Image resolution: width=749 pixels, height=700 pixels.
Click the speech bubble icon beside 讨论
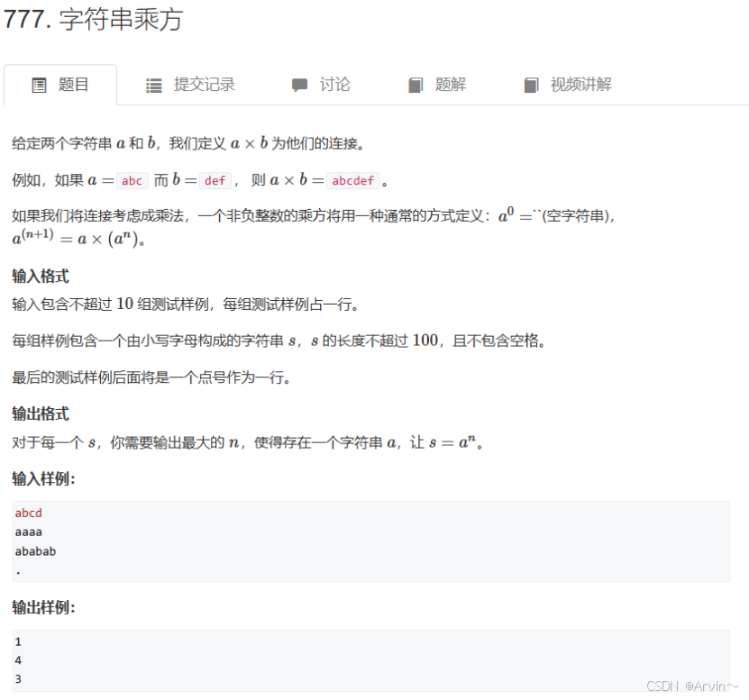298,84
